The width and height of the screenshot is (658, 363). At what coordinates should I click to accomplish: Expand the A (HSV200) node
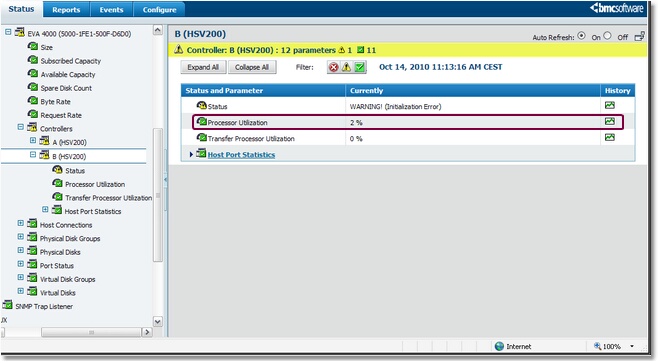[x=33, y=140]
